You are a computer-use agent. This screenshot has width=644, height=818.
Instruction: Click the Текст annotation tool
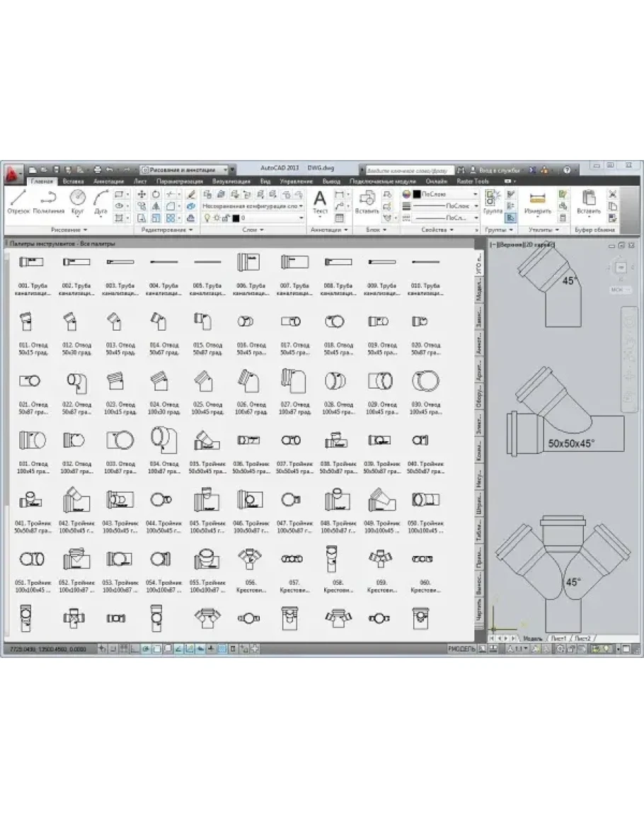click(x=320, y=201)
